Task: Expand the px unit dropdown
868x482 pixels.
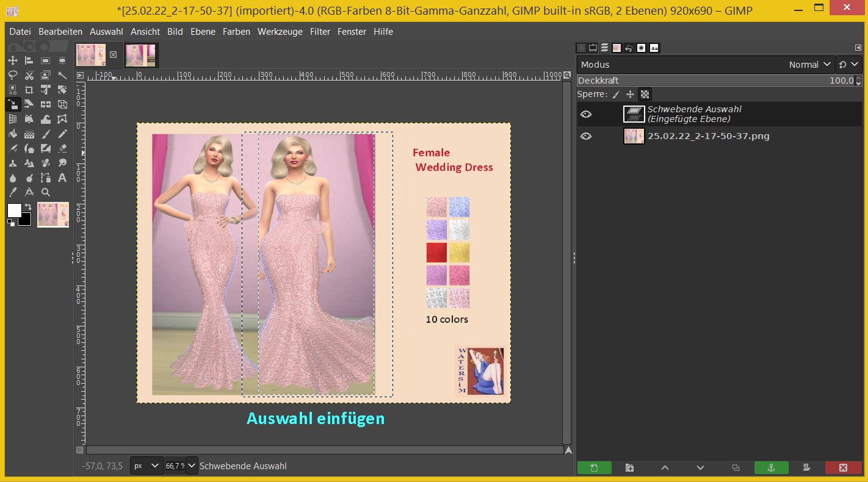Action: [147, 466]
